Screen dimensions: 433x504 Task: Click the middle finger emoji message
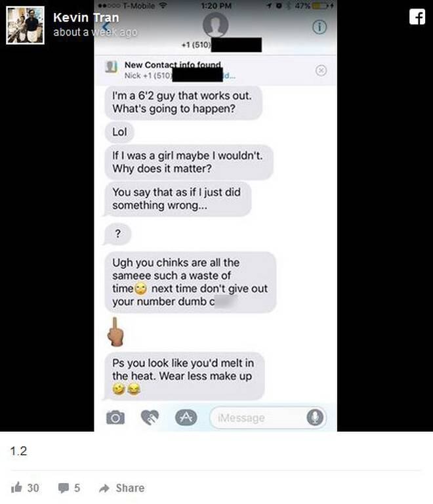(x=115, y=331)
